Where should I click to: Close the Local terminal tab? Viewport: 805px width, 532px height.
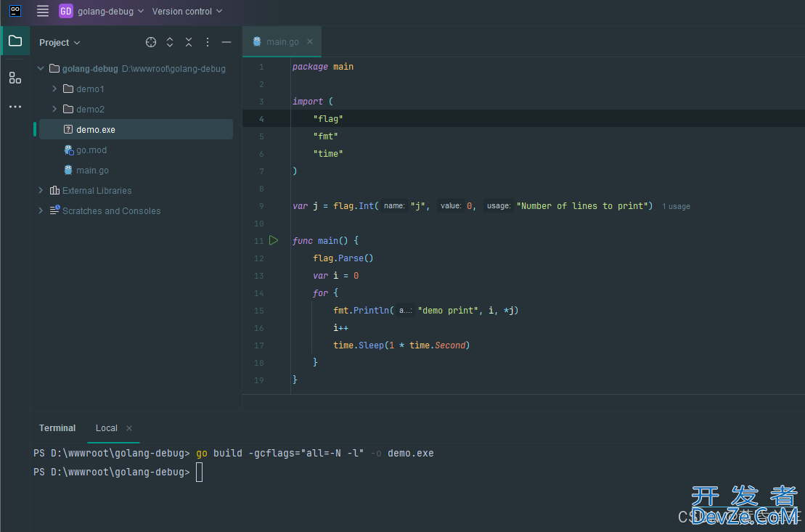pyautogui.click(x=129, y=428)
